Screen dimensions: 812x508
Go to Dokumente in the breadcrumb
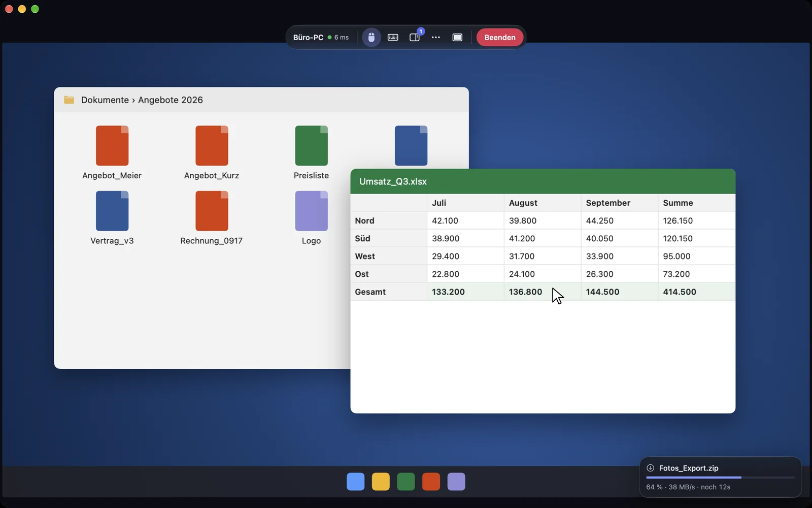[x=105, y=100]
